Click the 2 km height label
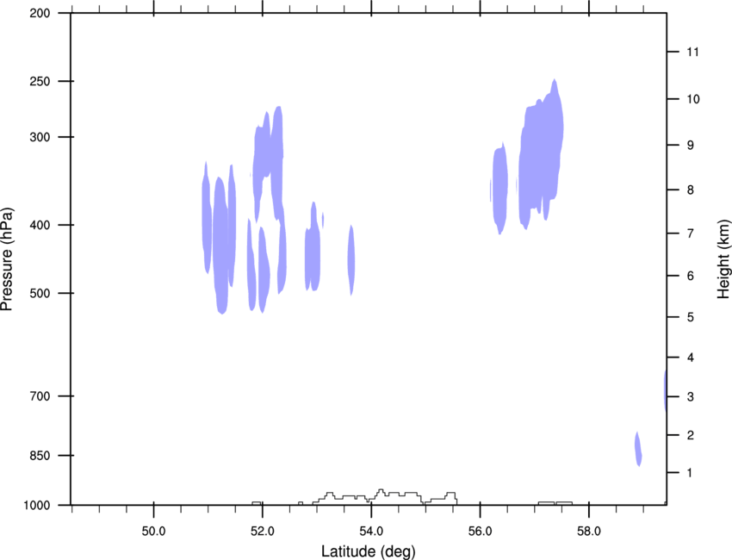The width and height of the screenshot is (732, 560). [x=691, y=435]
